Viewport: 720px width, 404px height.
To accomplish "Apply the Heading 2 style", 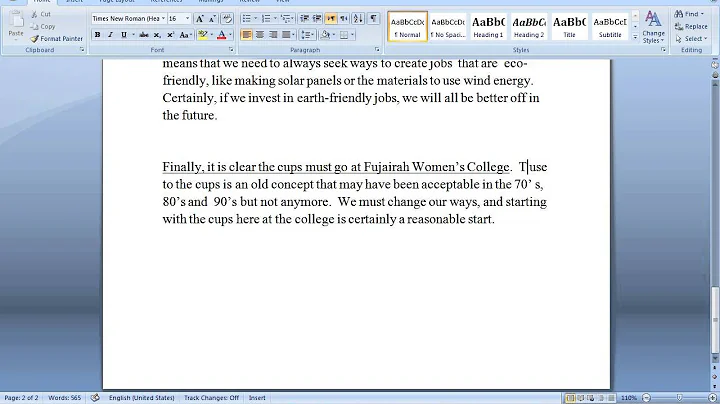I will (x=529, y=27).
